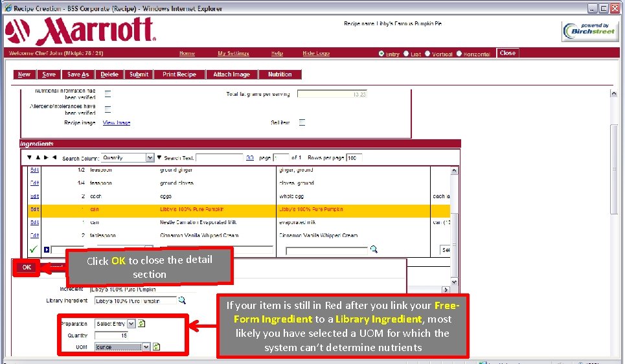Click the Library Ingredient text field
Screen dimensions: 625x364
click(135, 301)
